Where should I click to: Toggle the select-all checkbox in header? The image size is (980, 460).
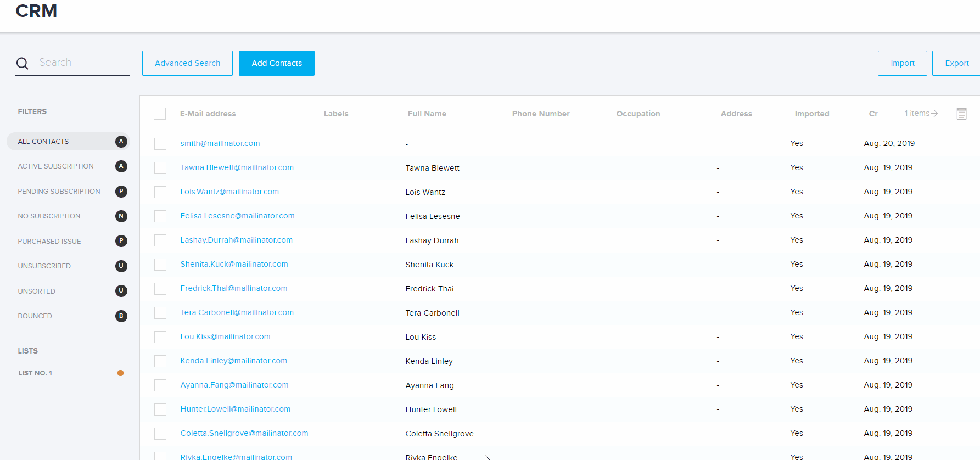(160, 114)
